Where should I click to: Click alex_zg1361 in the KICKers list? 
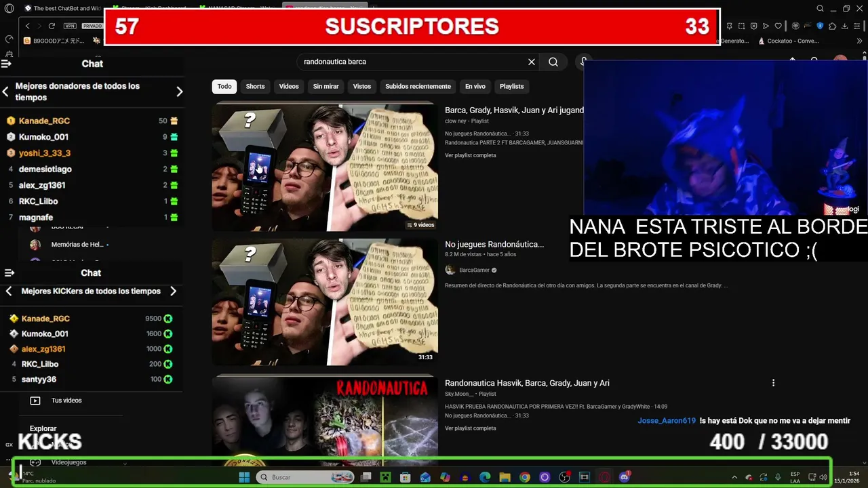[43, 349]
